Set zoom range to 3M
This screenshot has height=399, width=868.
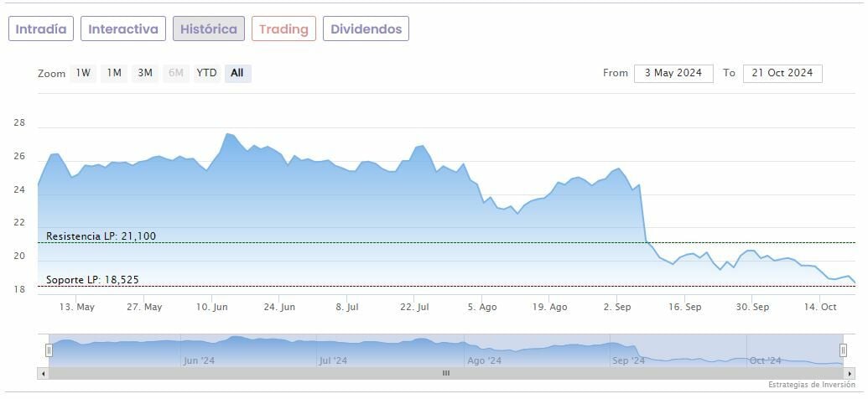[x=145, y=73]
